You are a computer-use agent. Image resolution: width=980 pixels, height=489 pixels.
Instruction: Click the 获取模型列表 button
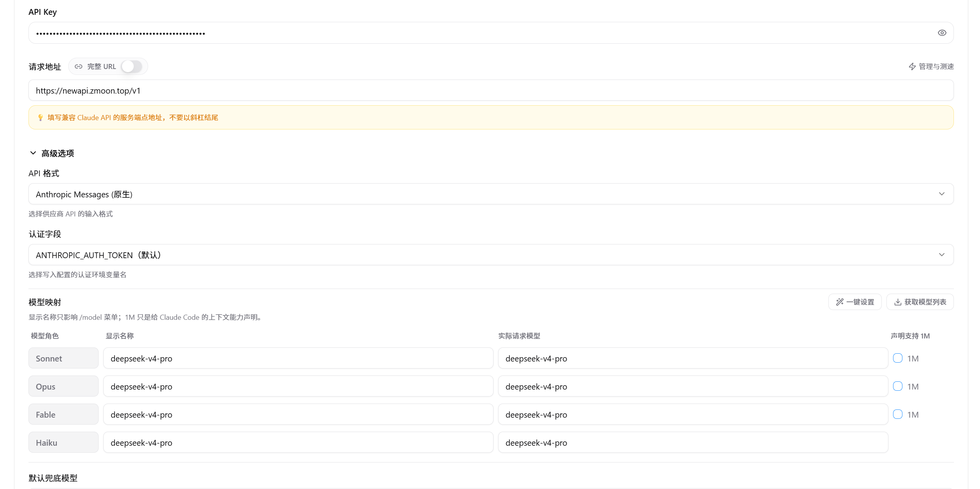(x=920, y=302)
